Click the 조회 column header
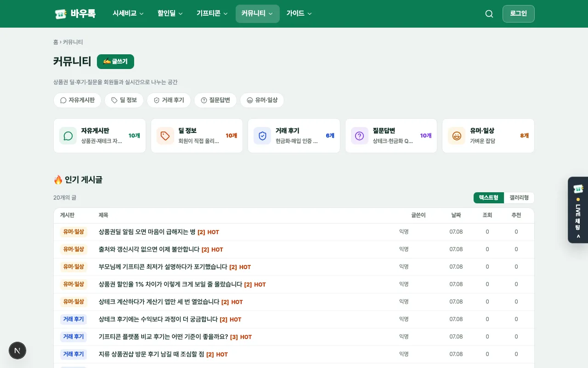Viewport: 588px width, 368px height. (487, 215)
